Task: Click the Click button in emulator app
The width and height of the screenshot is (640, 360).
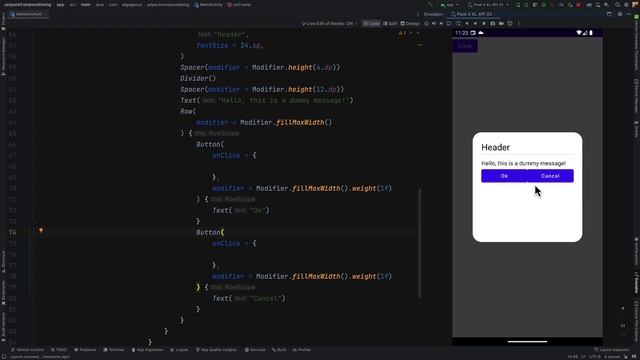Action: [x=465, y=46]
